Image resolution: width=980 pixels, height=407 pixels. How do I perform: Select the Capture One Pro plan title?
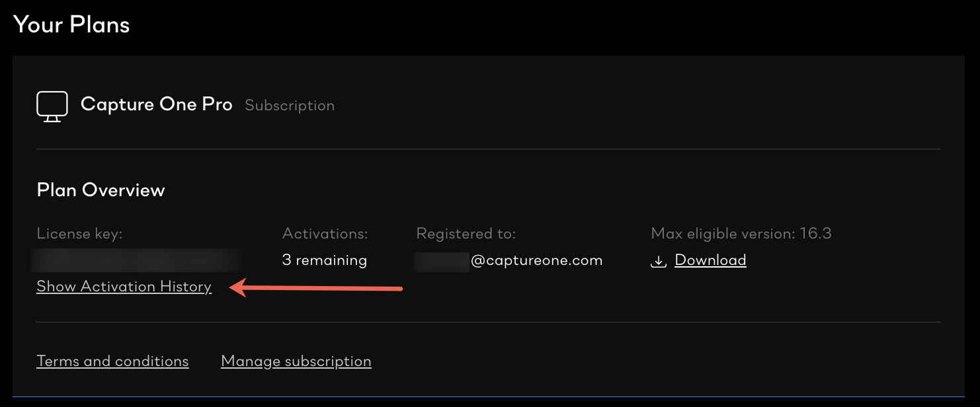click(157, 104)
